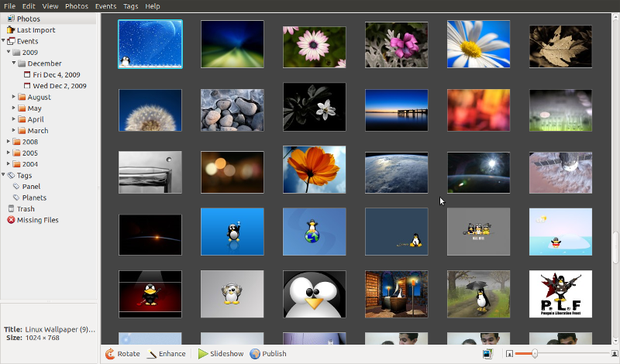The width and height of the screenshot is (620, 364).
Task: Click the photo stack icon beside zoom slider
Action: [x=487, y=354]
